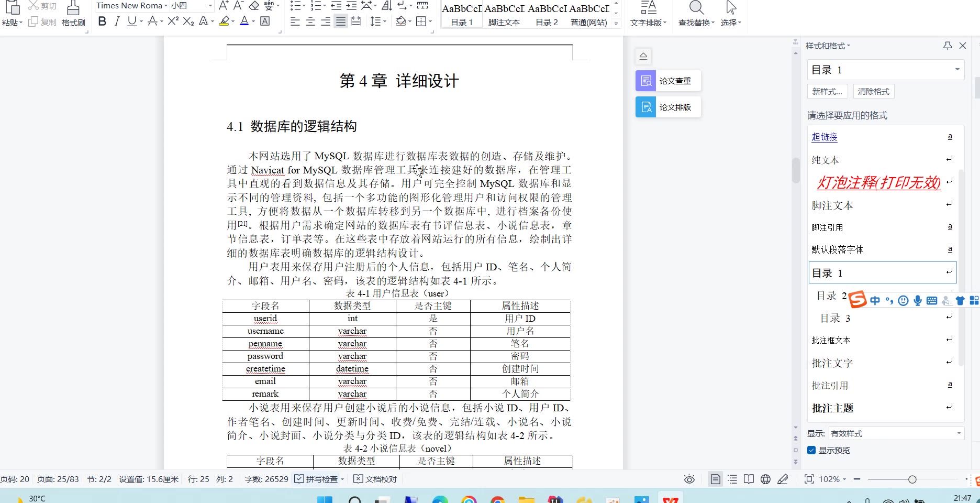Open the font size 小四 dropdown

(x=210, y=6)
